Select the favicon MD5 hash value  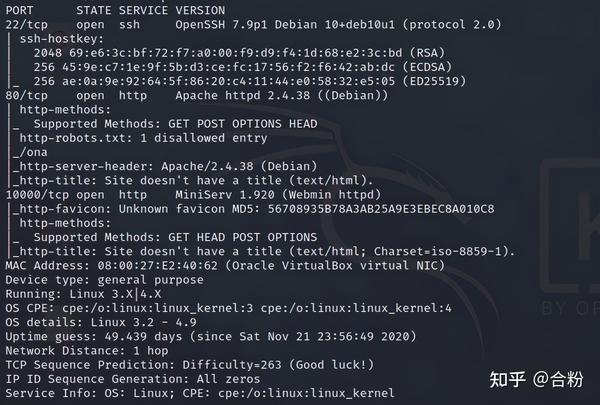coord(381,209)
